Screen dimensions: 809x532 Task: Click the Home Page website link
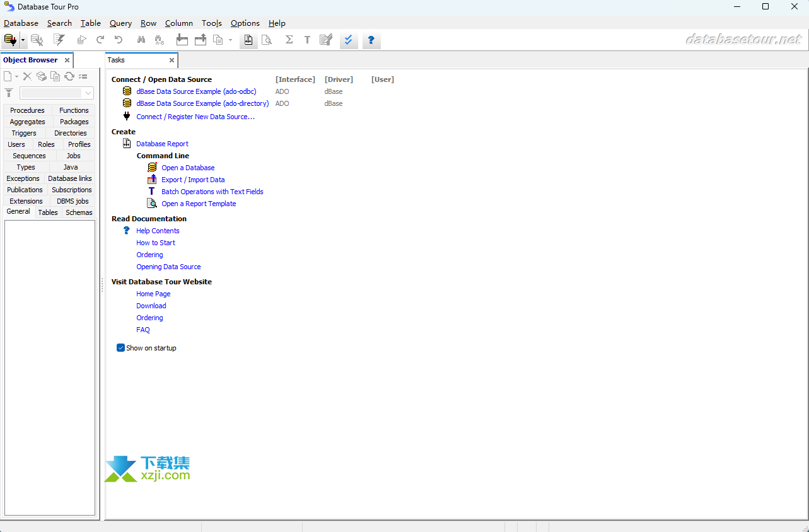[153, 294]
